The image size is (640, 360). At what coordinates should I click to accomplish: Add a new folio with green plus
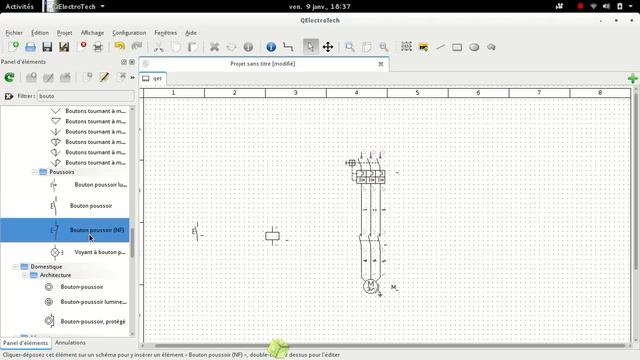click(x=633, y=78)
